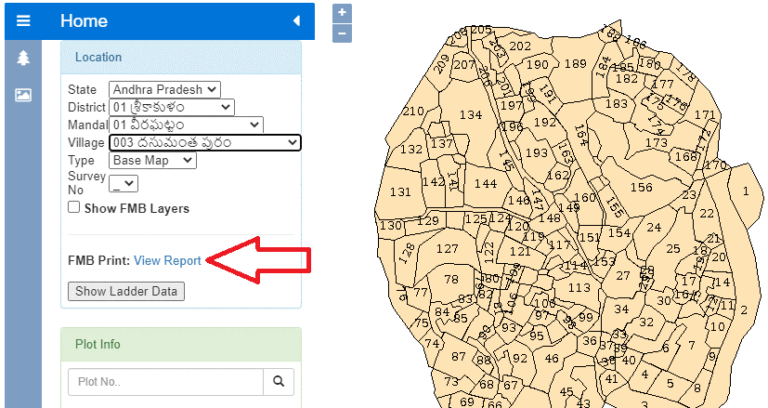
Task: Click the View Report link
Action: pos(168,261)
